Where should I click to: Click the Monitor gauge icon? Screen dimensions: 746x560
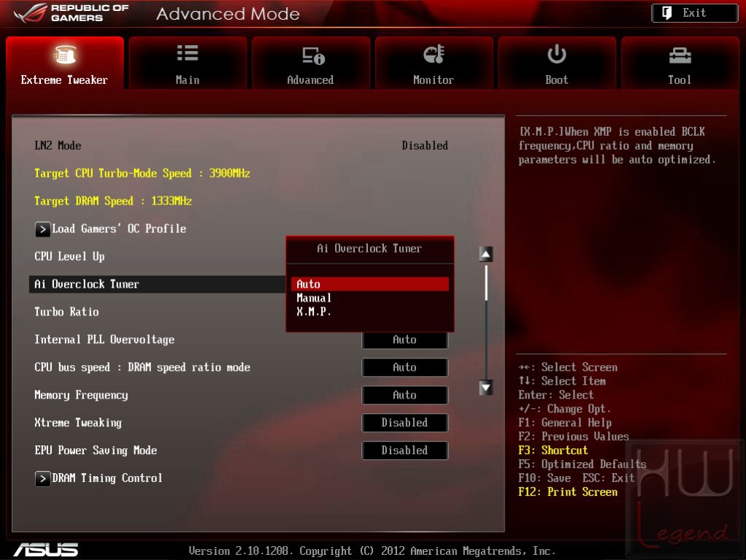pos(434,54)
